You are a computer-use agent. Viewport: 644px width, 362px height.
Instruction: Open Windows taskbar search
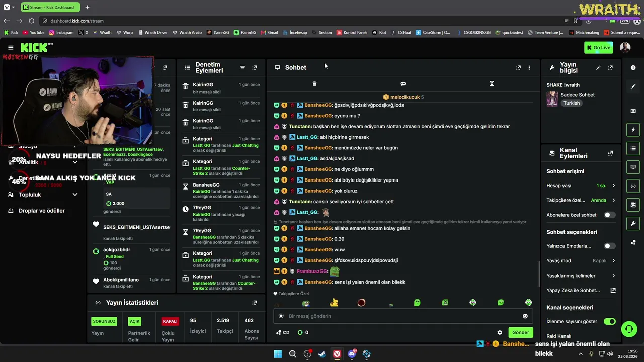292,354
